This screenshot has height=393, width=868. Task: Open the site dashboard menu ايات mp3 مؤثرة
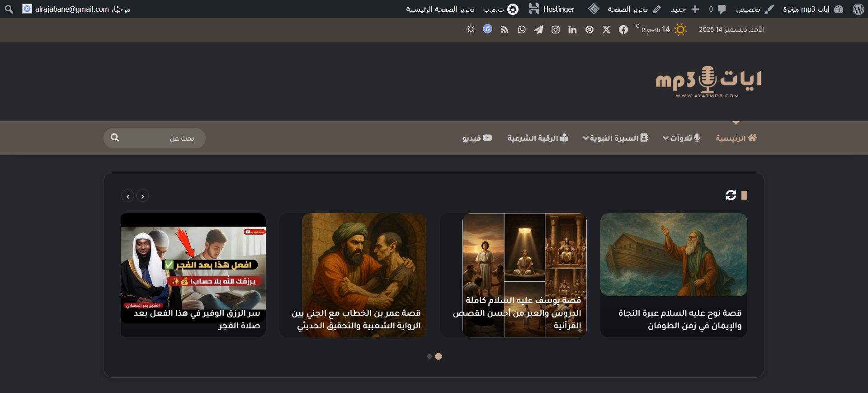(813, 9)
